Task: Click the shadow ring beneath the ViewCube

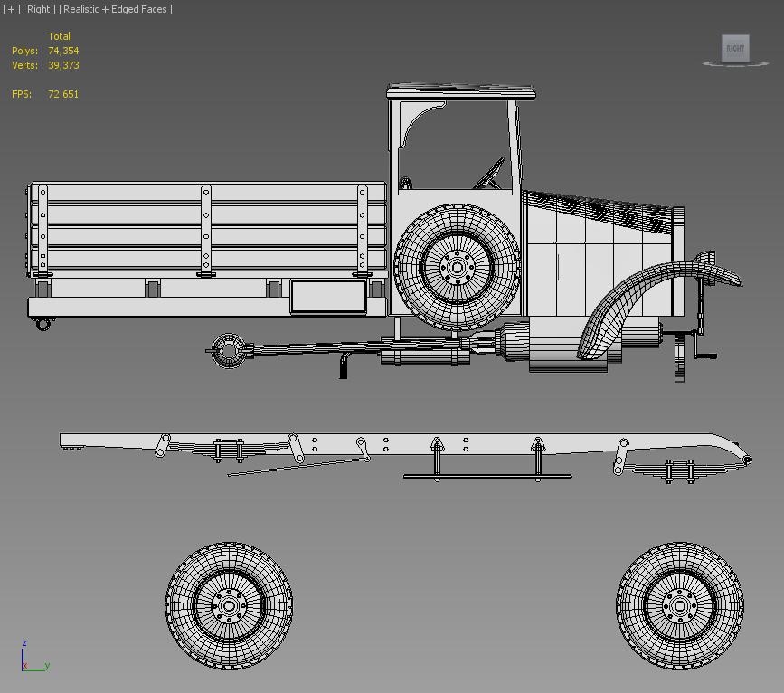Action: pyautogui.click(x=734, y=71)
